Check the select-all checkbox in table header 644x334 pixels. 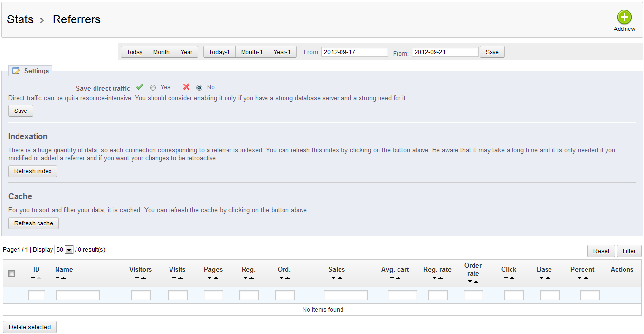12,274
